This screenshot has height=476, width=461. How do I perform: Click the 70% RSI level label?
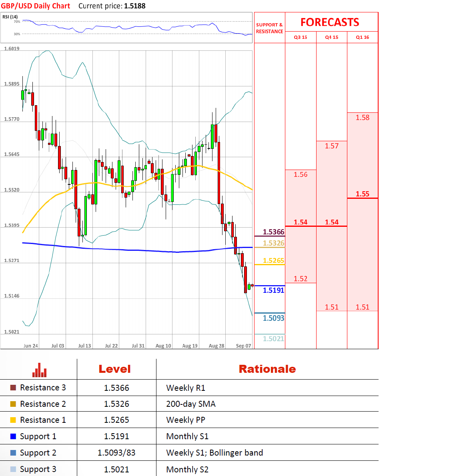(x=17, y=22)
